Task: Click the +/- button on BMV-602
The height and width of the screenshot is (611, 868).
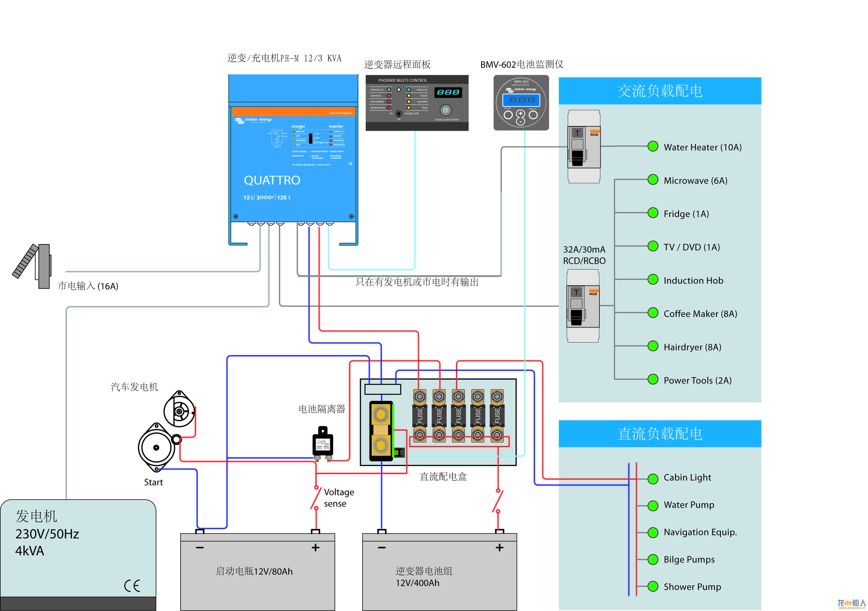Action: pyautogui.click(x=521, y=117)
